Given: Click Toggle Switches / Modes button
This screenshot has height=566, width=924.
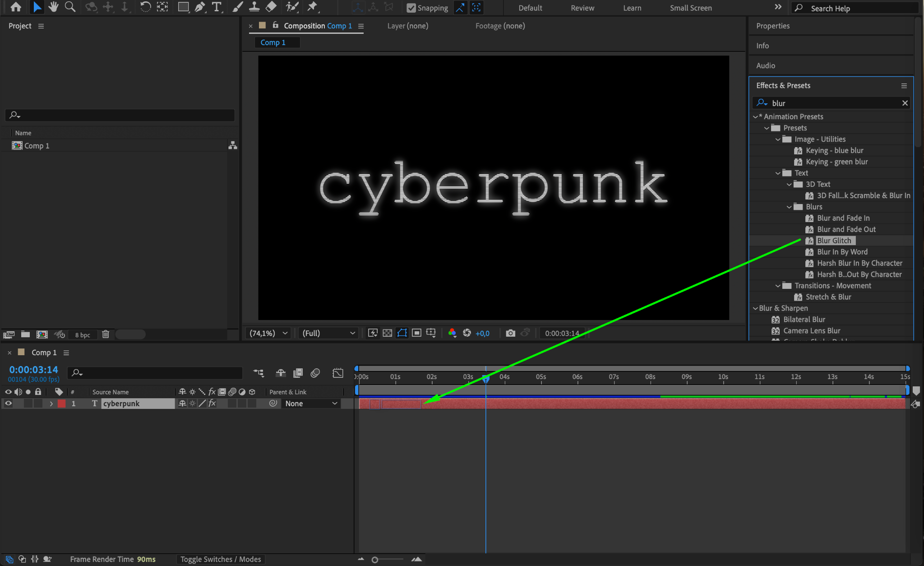Looking at the screenshot, I should point(221,559).
